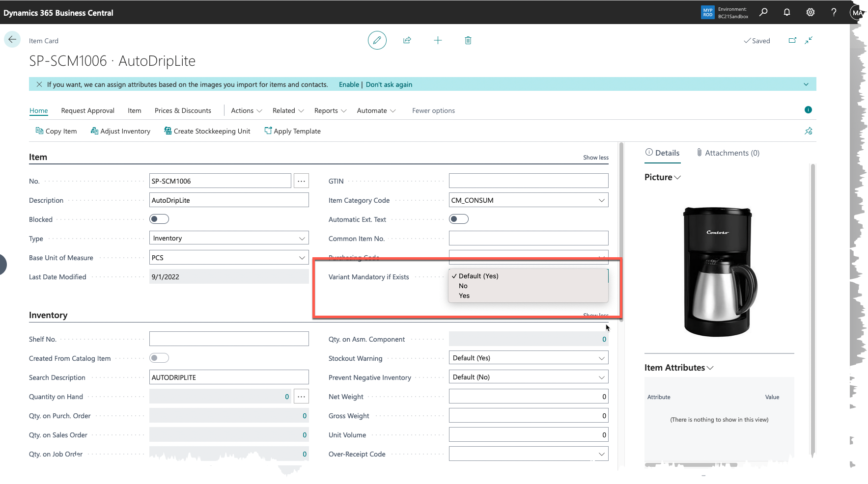868x484 pixels.
Task: Switch to Attachments (0) tab
Action: (728, 153)
